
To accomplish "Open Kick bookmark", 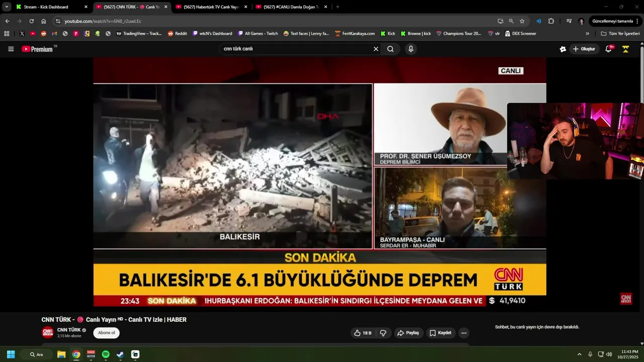I will tap(387, 34).
